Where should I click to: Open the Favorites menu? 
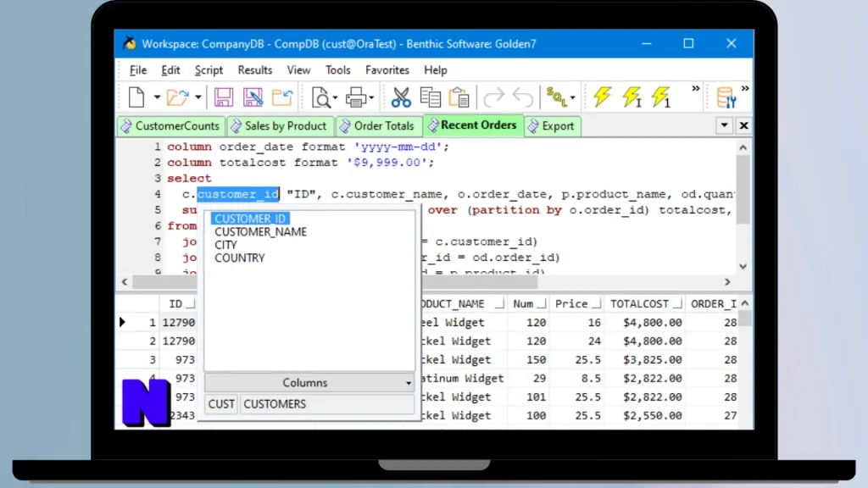point(387,70)
